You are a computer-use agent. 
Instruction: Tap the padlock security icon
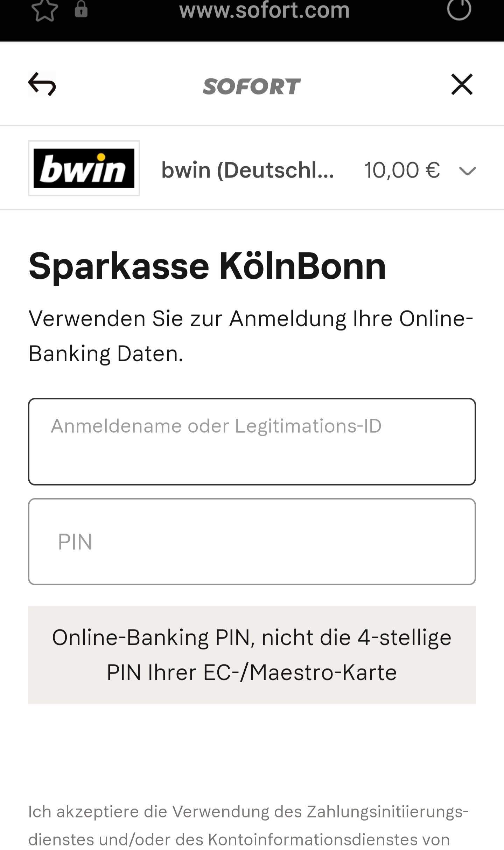(81, 9)
